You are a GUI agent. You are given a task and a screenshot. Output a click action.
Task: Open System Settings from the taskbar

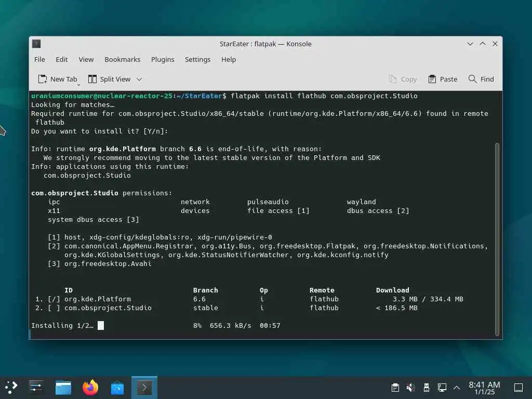tap(36, 387)
